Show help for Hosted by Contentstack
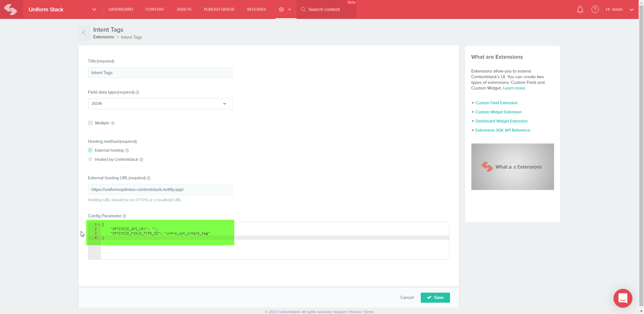The image size is (644, 314). (x=141, y=160)
